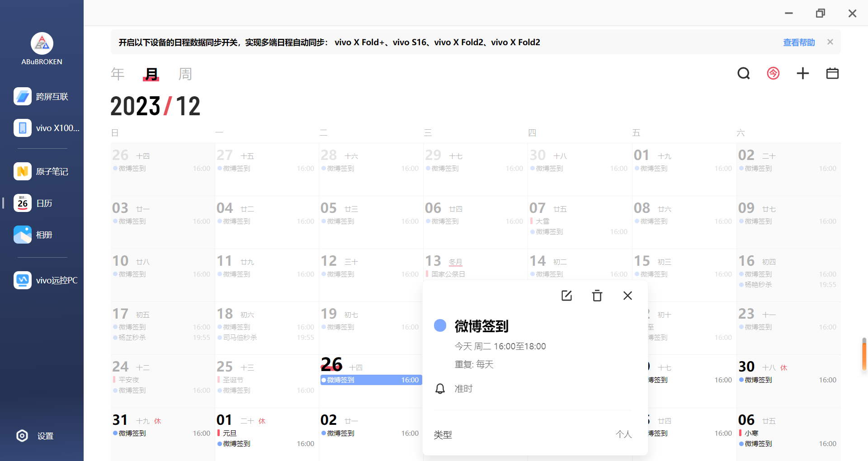Click 查看帮助 help link
The width and height of the screenshot is (868, 461).
(799, 42)
